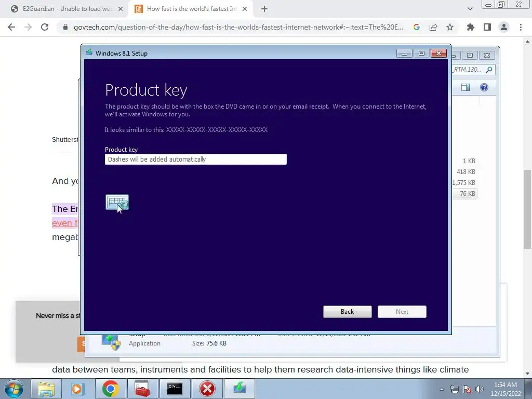Open the Windows Start button
This screenshot has height=399, width=532.
point(14,389)
